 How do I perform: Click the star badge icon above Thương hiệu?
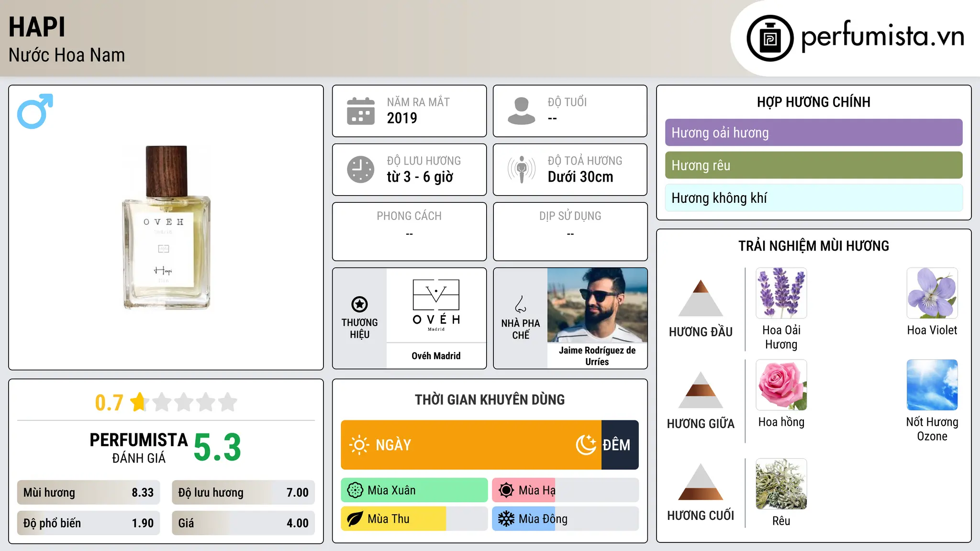359,304
